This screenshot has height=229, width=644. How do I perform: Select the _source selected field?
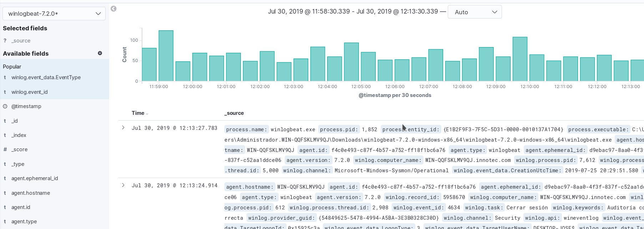coord(21,41)
